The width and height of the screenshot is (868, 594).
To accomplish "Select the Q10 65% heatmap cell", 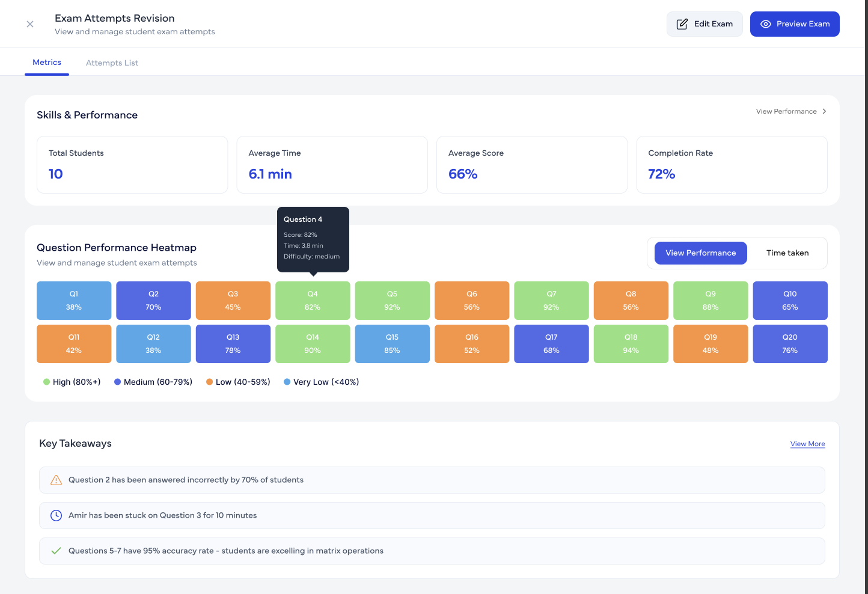I will 790,301.
